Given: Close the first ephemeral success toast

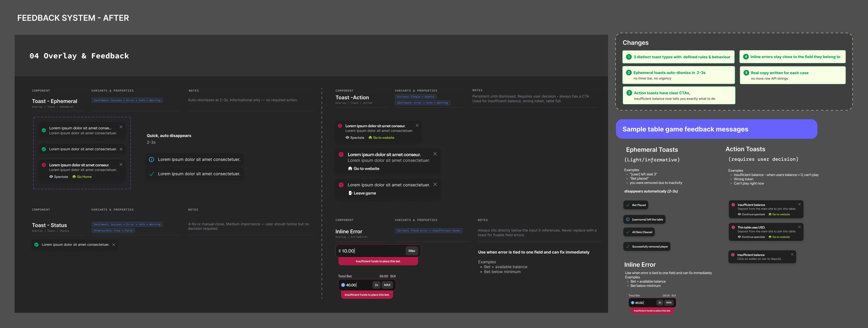Looking at the screenshot, I should [121, 127].
